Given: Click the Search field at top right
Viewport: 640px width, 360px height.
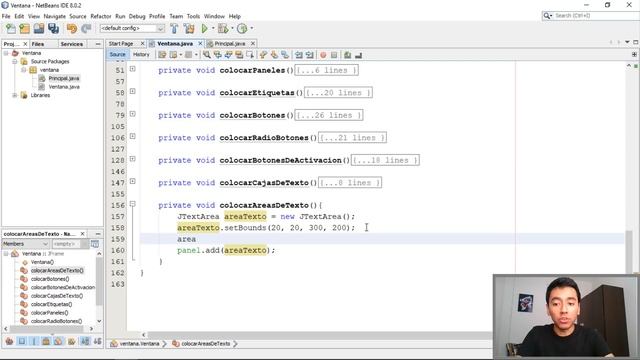Looking at the screenshot, I should click(591, 16).
